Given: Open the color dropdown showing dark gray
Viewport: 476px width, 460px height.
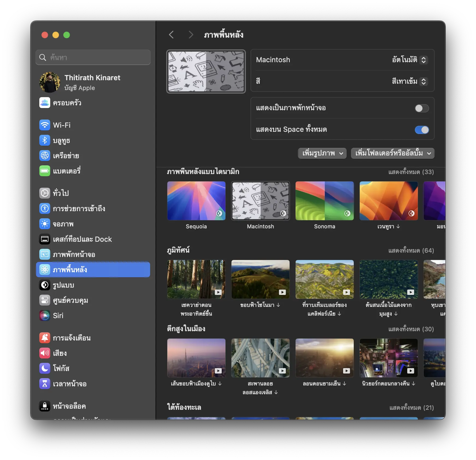Looking at the screenshot, I should pos(409,81).
